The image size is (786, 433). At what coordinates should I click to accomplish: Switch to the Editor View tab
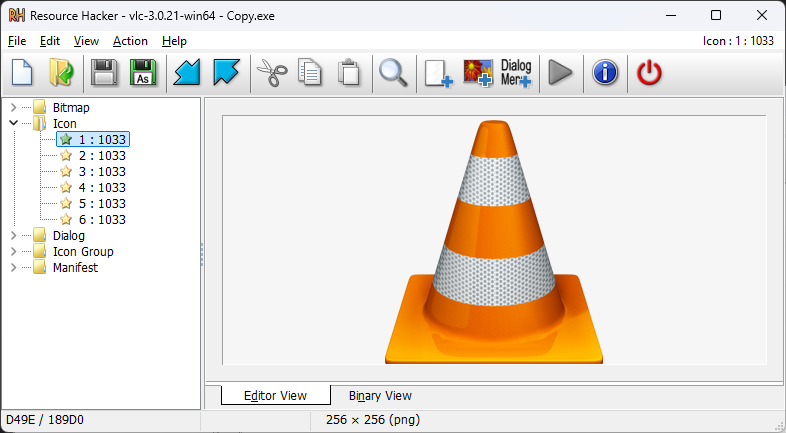coord(275,395)
